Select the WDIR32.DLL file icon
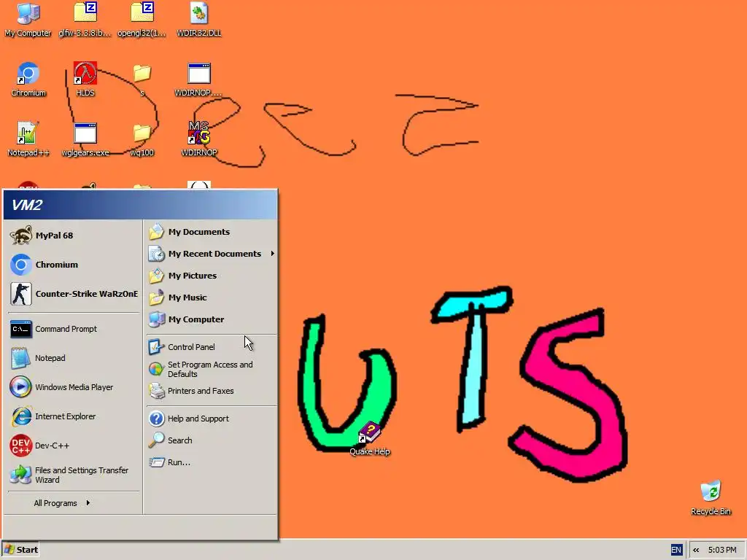 coord(199,20)
